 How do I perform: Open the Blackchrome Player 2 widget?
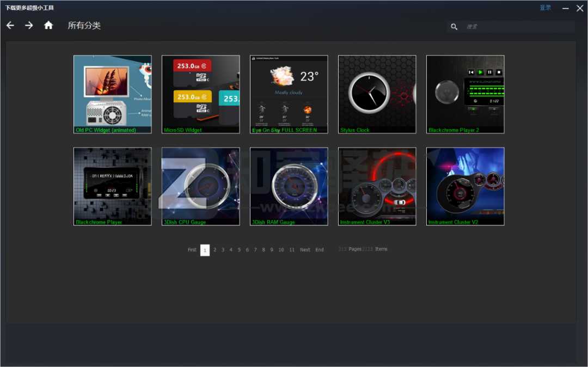465,94
